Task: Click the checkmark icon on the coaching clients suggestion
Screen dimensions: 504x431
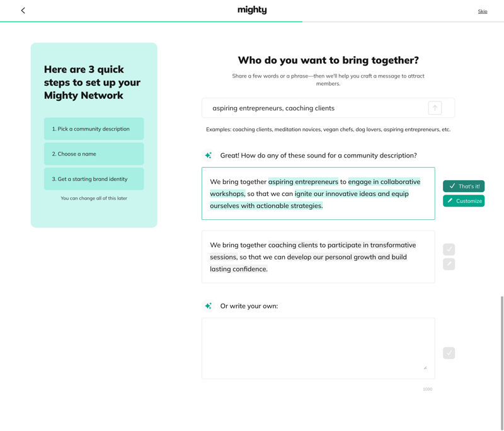Action: click(449, 249)
